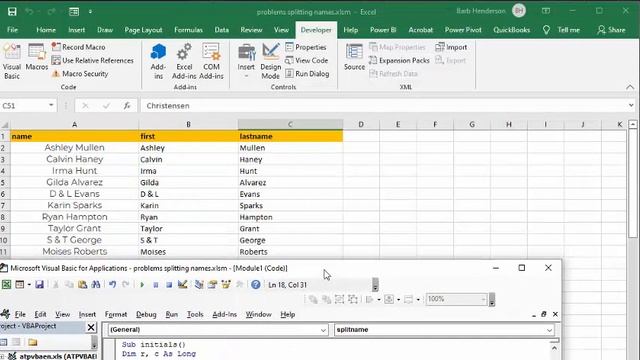Click Expansion Packs

pyautogui.click(x=399, y=60)
